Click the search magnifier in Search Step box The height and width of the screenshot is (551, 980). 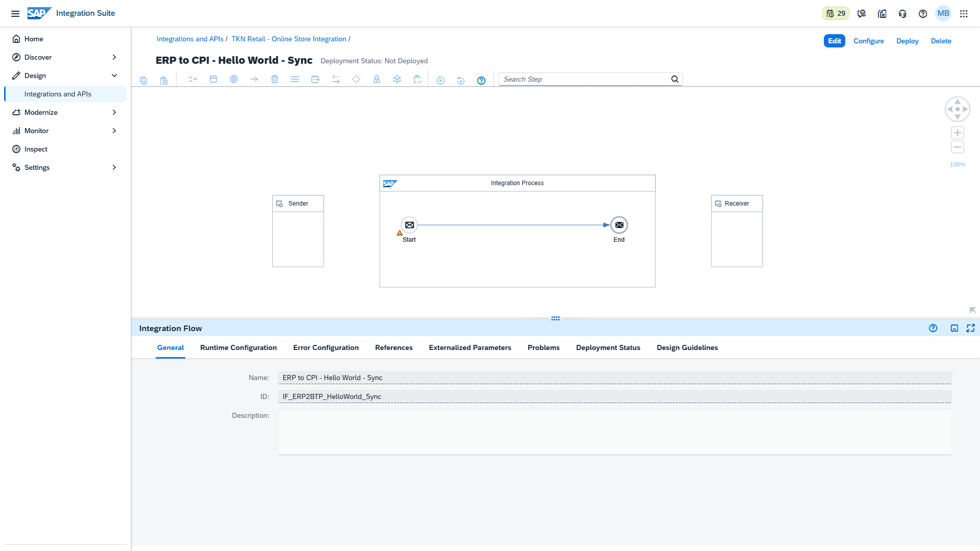pos(675,79)
